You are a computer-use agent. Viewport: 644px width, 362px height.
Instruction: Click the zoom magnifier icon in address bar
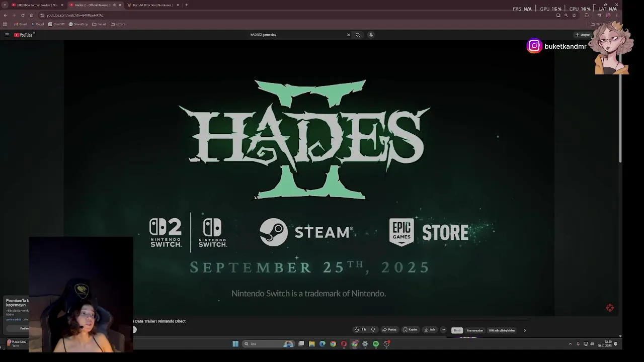tap(566, 15)
